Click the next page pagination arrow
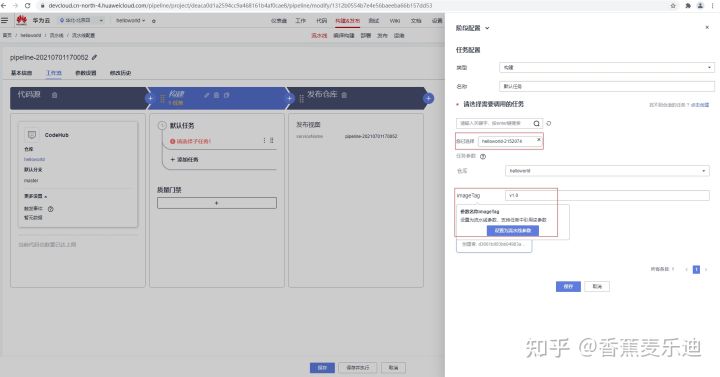Viewport: 720px width, 377px height. pyautogui.click(x=706, y=270)
